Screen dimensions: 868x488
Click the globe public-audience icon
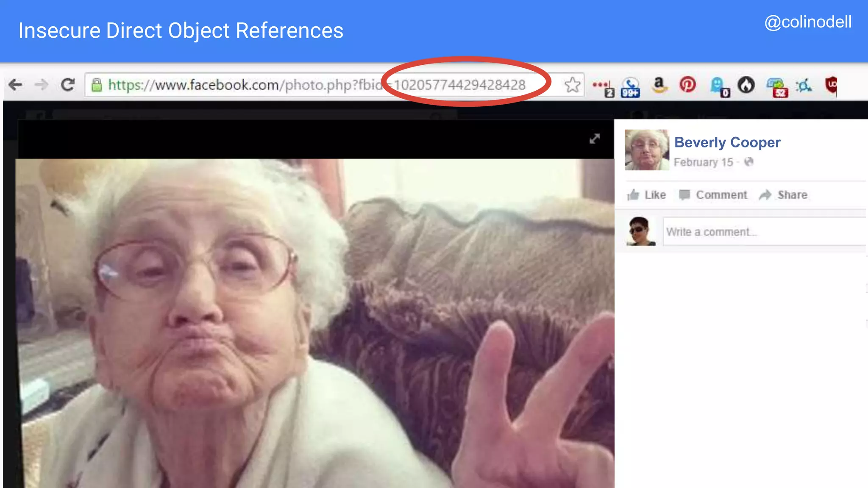(749, 161)
